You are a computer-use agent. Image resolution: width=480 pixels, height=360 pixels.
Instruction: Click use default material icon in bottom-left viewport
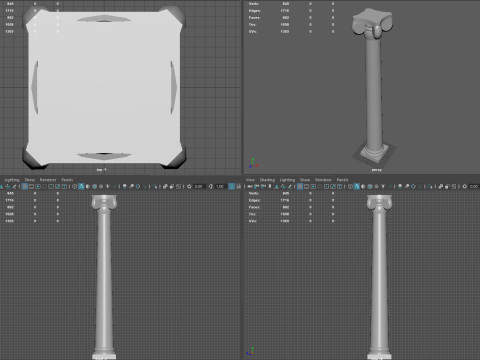pos(88,187)
